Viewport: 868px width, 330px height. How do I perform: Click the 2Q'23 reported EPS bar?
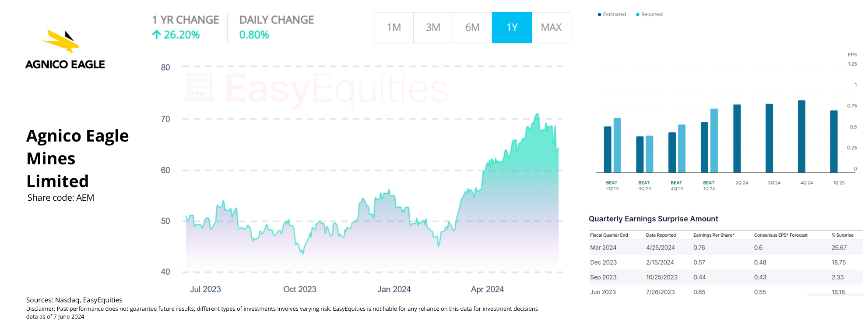[617, 145]
